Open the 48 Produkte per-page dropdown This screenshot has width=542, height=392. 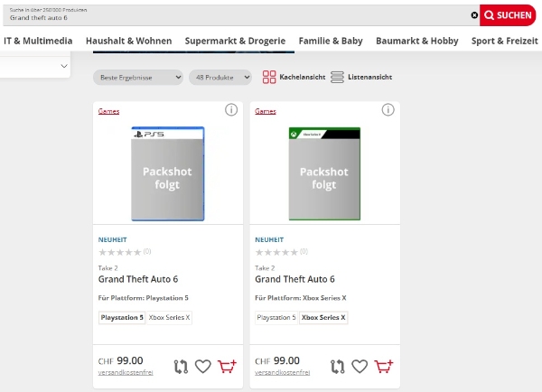[x=220, y=78]
